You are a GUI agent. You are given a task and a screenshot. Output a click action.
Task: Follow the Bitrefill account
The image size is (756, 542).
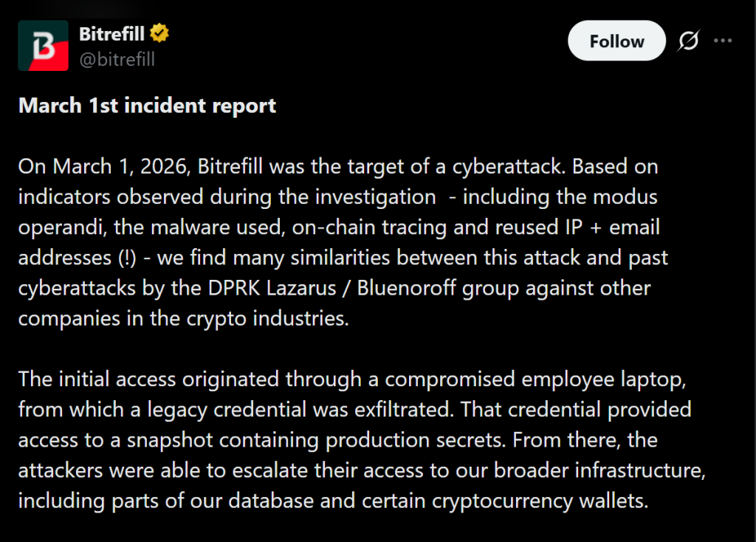pos(616,41)
